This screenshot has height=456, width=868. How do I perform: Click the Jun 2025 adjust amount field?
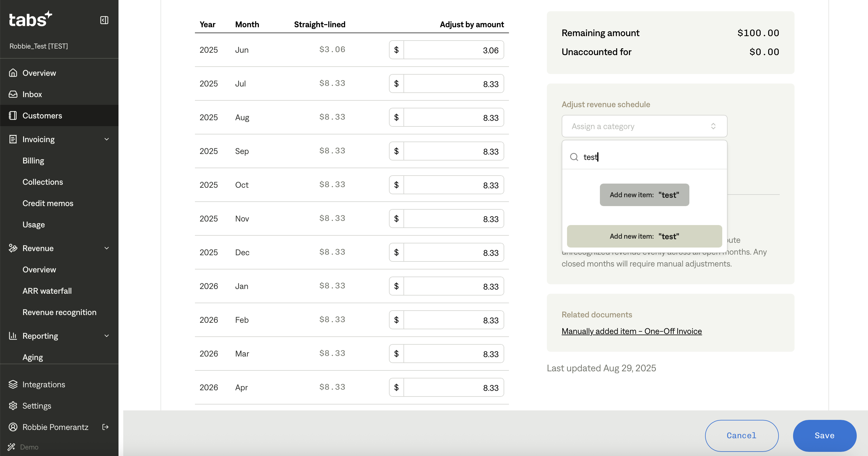(453, 50)
